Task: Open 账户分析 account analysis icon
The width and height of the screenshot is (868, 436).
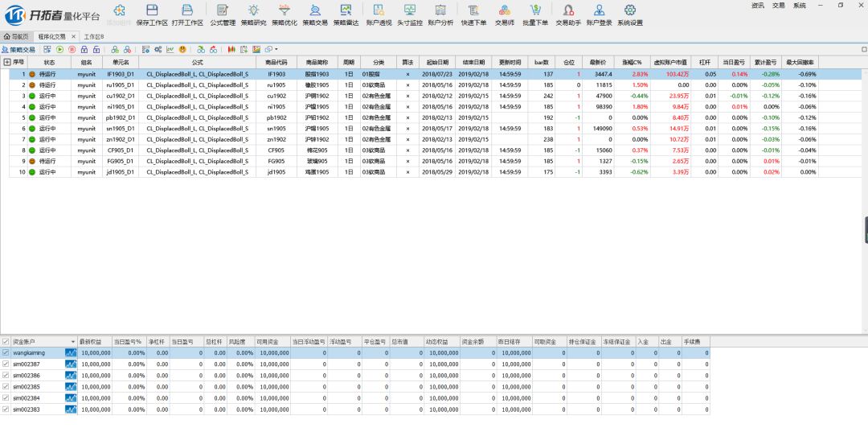Action: pos(440,10)
